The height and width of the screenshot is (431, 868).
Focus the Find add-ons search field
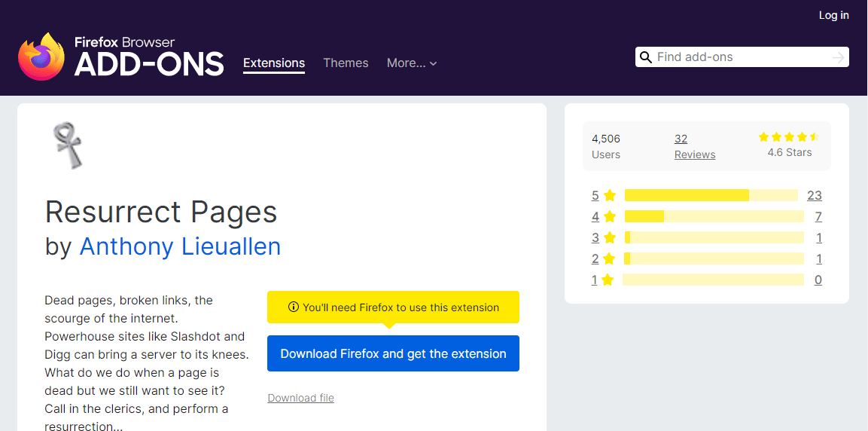click(x=742, y=57)
